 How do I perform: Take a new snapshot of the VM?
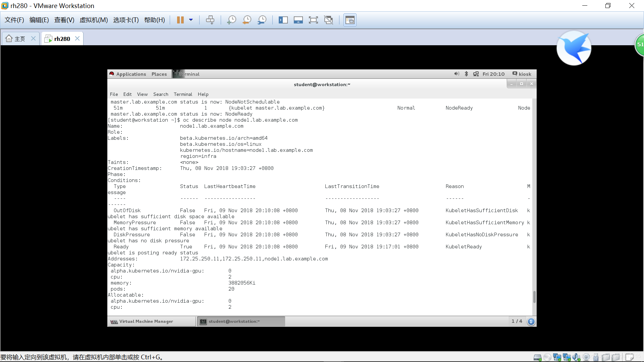231,20
